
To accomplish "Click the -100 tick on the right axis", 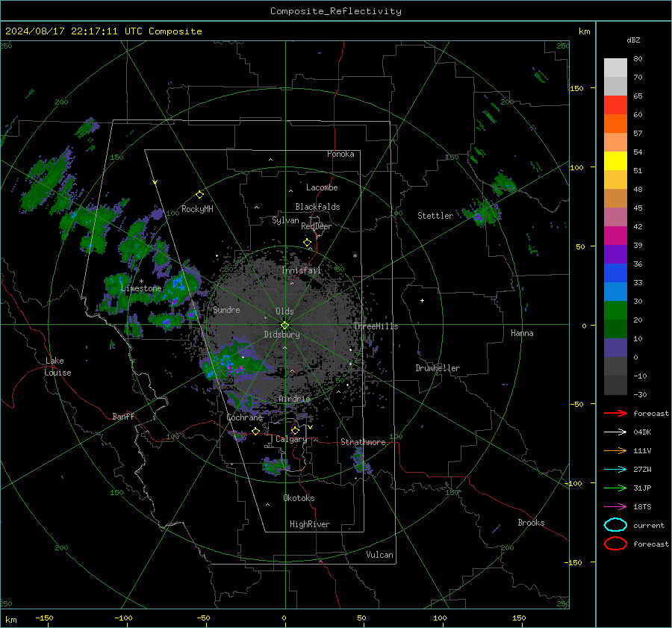I will 573,483.
